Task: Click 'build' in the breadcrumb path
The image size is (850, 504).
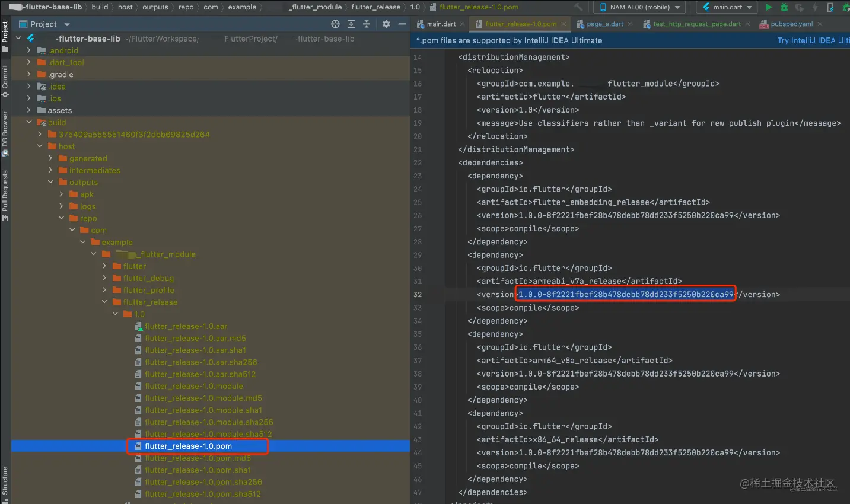Action: 100,7
